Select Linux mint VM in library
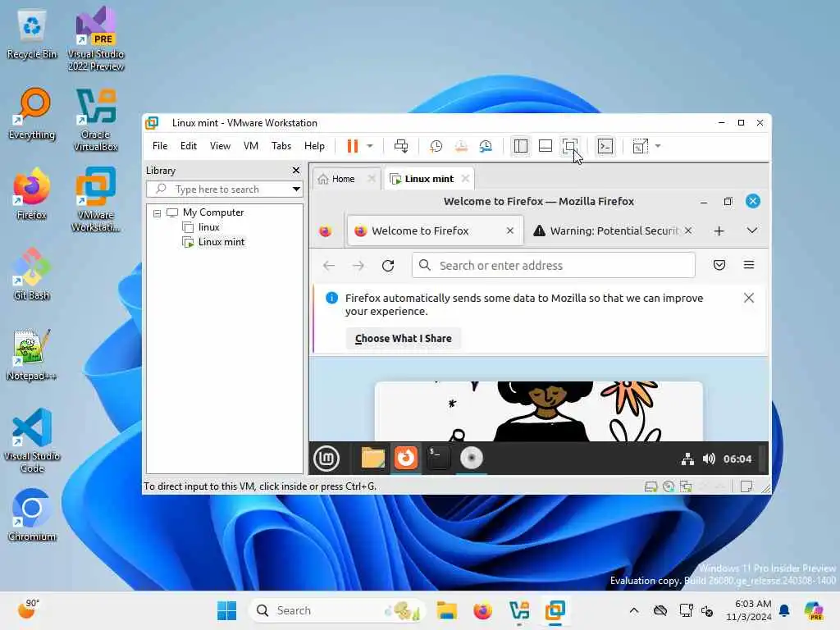The height and width of the screenshot is (630, 840). (x=221, y=242)
